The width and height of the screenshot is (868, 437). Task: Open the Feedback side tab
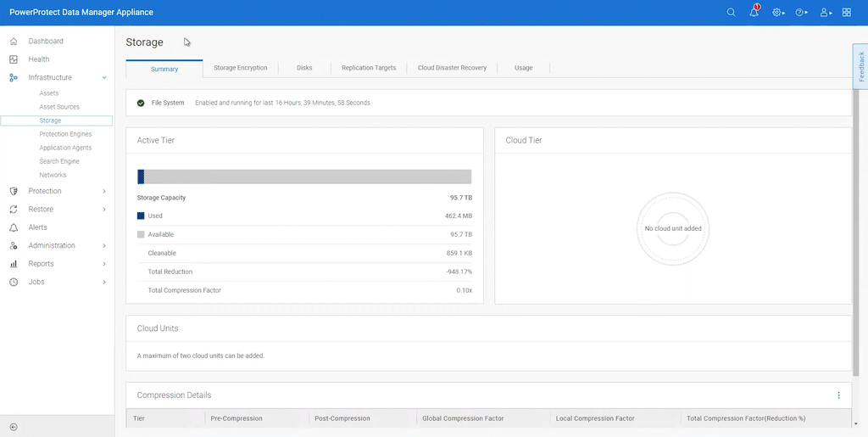point(860,66)
